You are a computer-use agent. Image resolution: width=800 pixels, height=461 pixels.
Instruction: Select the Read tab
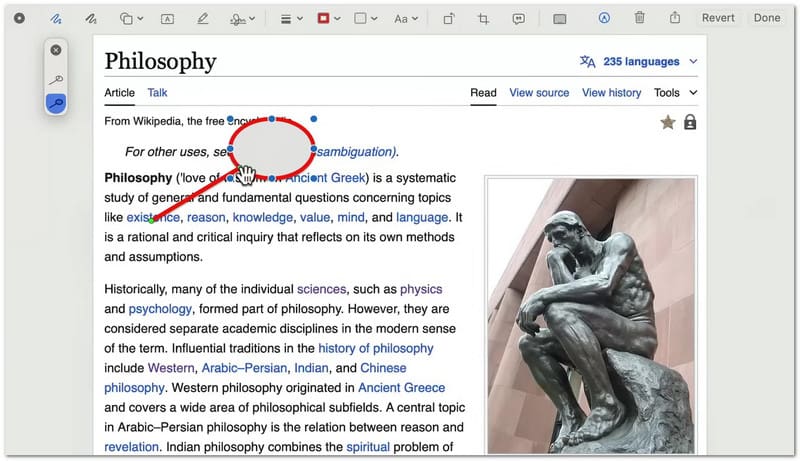point(483,93)
